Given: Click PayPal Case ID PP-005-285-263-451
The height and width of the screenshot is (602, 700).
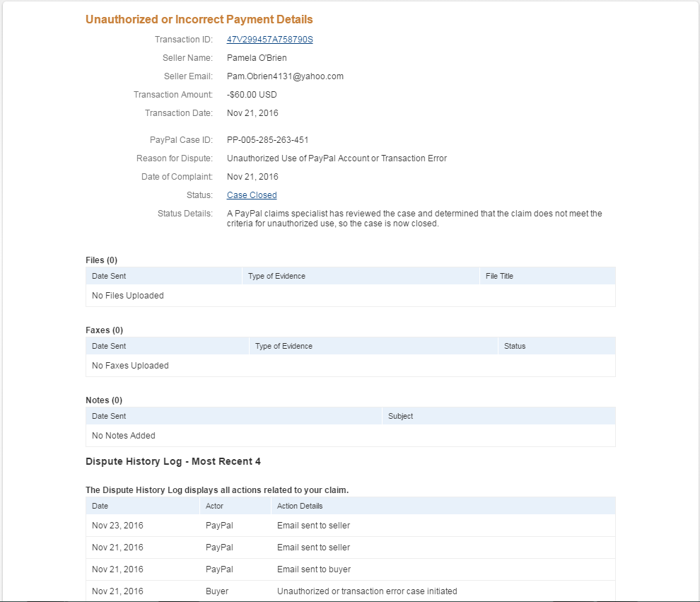Looking at the screenshot, I should (267, 140).
